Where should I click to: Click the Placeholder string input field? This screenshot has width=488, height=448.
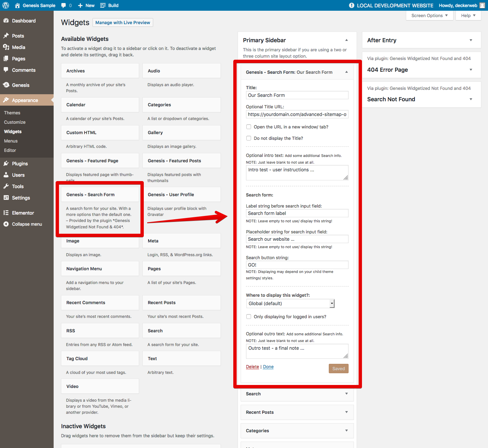tap(297, 239)
